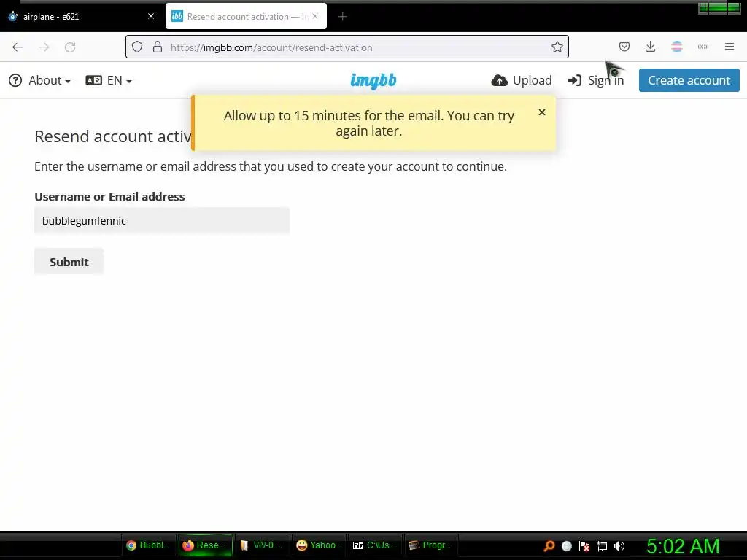Click the Create account button
Image resolution: width=747 pixels, height=560 pixels.
click(x=689, y=80)
